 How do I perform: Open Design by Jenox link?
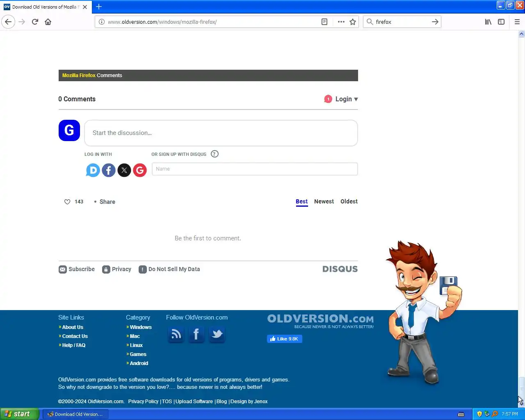click(x=249, y=402)
